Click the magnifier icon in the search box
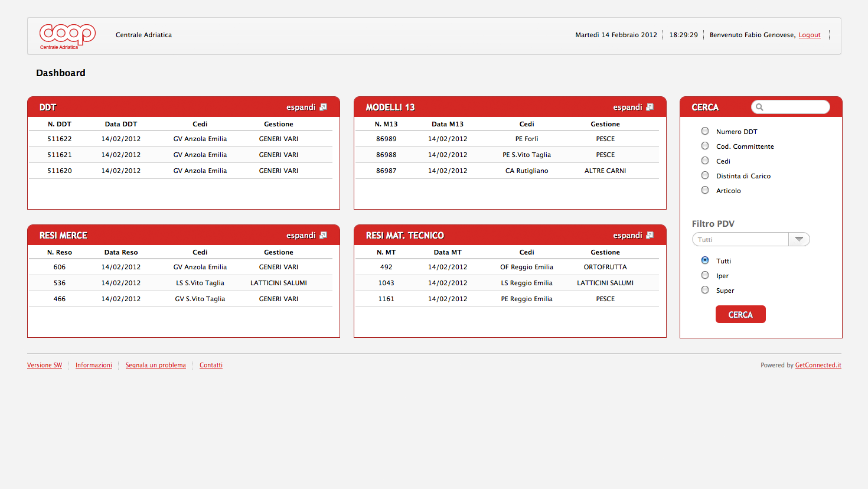 [759, 107]
